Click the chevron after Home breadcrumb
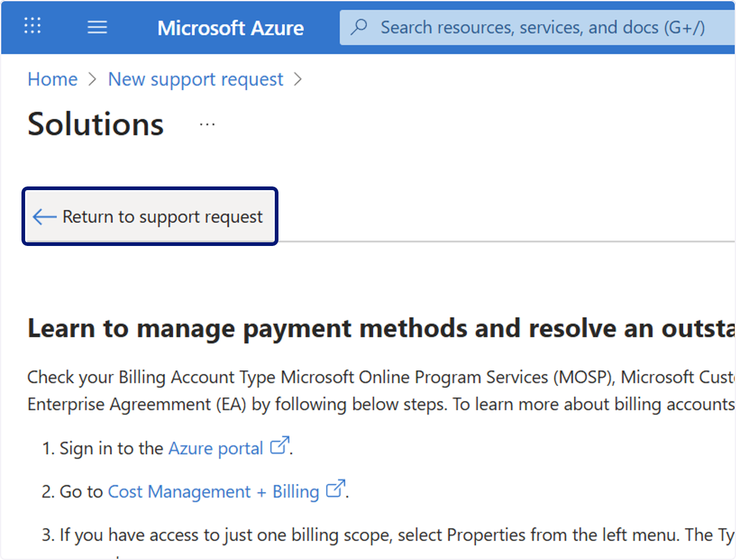 93,79
